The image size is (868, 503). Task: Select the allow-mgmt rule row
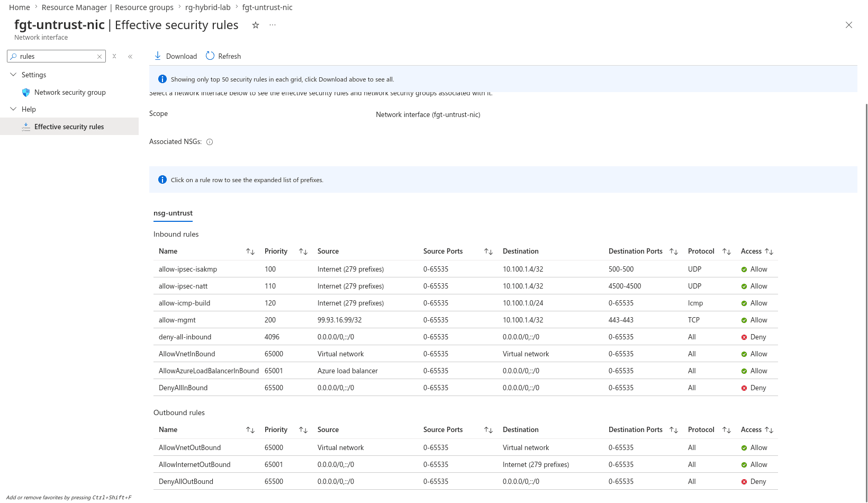coord(466,320)
